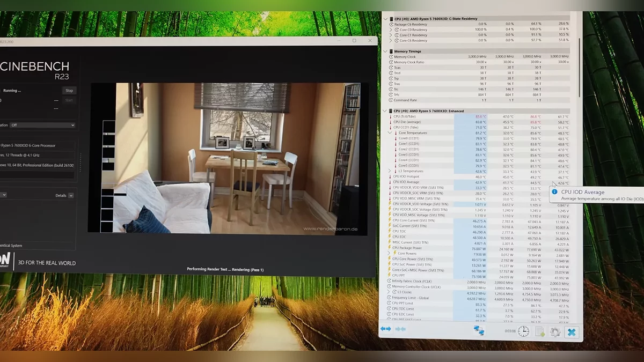Select the CPU PPT Limit row

coord(479,304)
